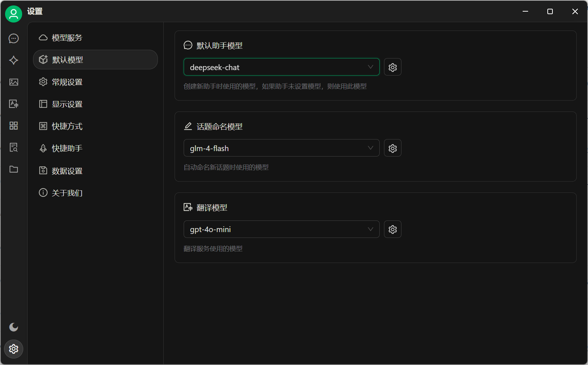Open the translate sidebar icon
This screenshot has height=365, width=588.
tap(14, 104)
